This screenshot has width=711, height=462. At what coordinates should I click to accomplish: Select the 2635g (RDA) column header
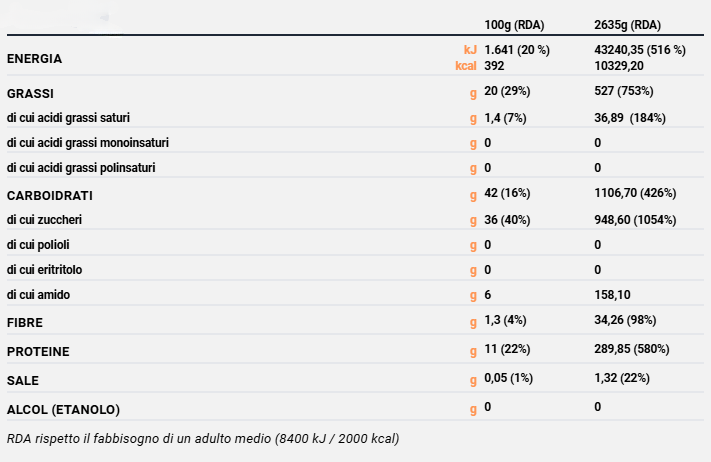(x=627, y=24)
